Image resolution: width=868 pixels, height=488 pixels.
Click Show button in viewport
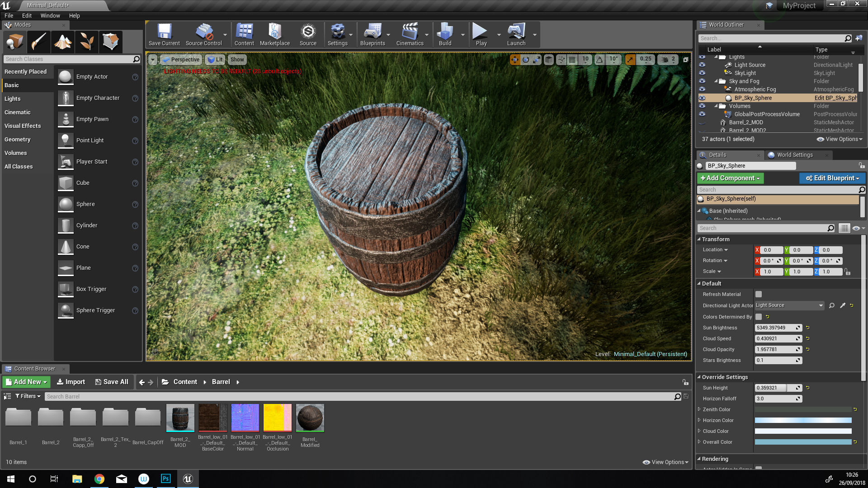[237, 60]
